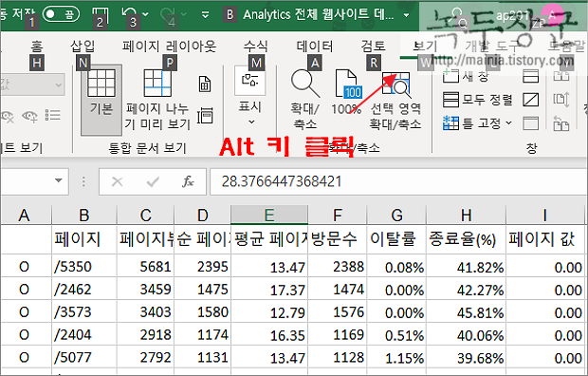Click reset window position icon
588x376 pixels.
(x=561, y=123)
